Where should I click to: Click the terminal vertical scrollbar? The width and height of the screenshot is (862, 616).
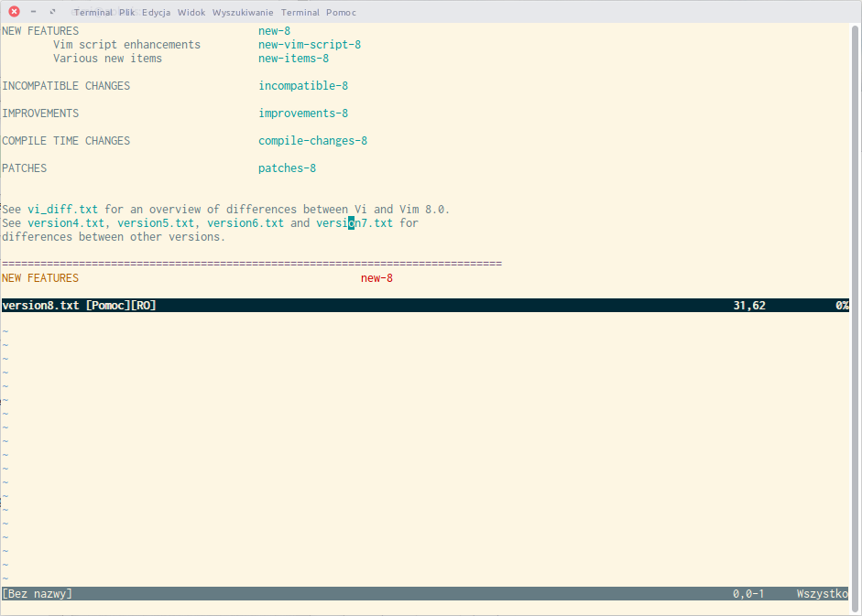click(x=856, y=319)
